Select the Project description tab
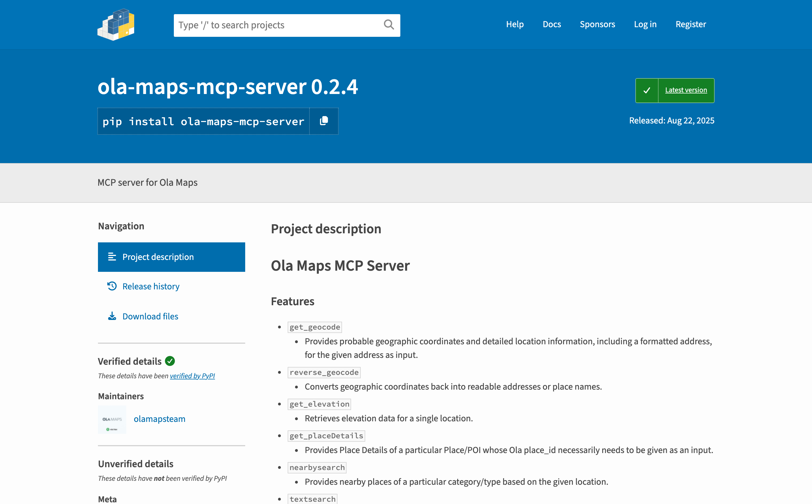 pos(158,257)
